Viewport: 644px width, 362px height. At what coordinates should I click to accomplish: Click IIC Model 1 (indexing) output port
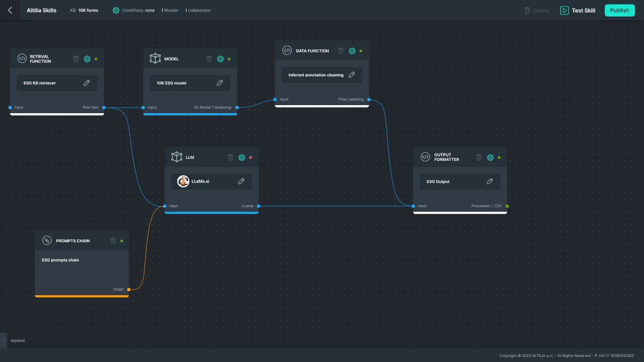click(237, 108)
